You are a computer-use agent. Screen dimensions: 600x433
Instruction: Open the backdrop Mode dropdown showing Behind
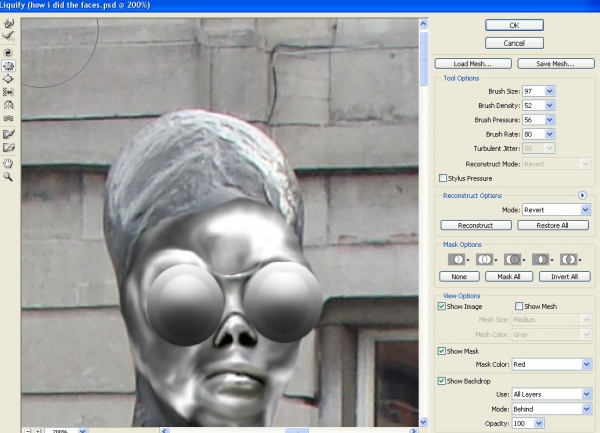551,409
